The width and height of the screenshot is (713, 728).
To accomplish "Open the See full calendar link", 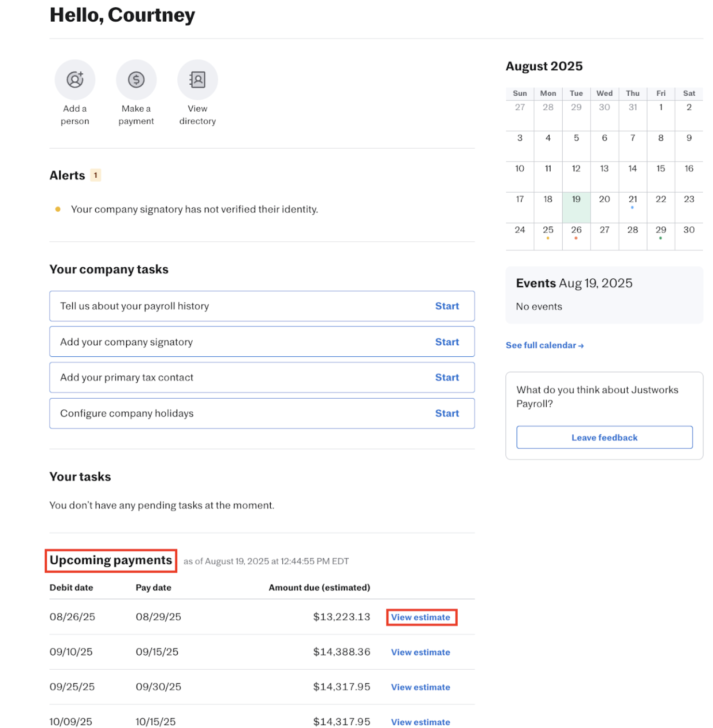I will [x=544, y=345].
